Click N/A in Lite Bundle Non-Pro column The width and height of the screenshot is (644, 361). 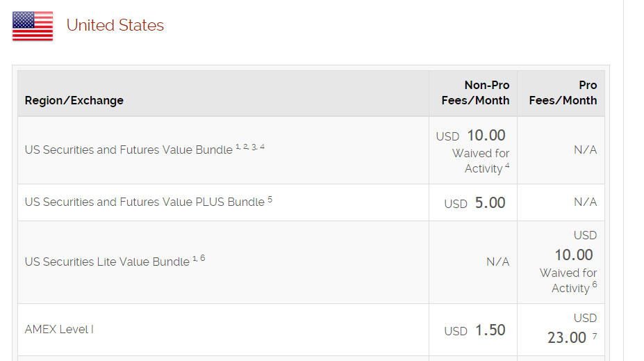pyautogui.click(x=498, y=262)
